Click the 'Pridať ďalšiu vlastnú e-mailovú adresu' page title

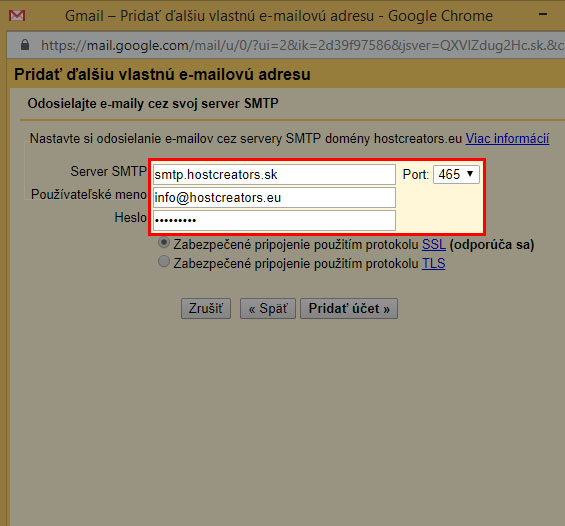tap(162, 74)
